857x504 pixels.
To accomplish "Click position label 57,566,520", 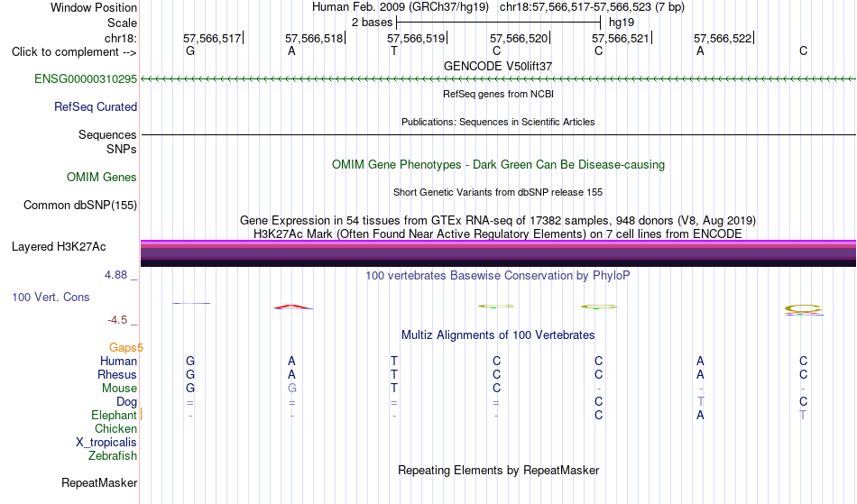I will click(519, 38).
